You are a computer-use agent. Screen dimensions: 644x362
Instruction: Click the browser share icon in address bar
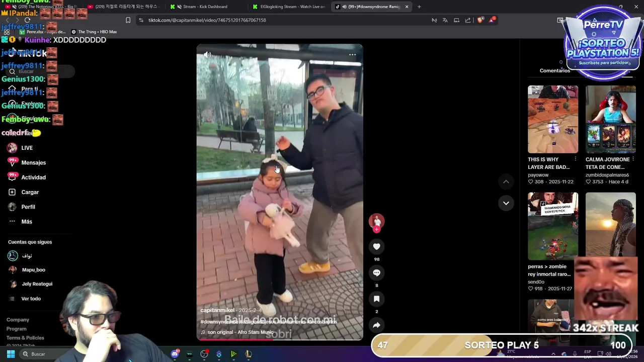pos(468,20)
